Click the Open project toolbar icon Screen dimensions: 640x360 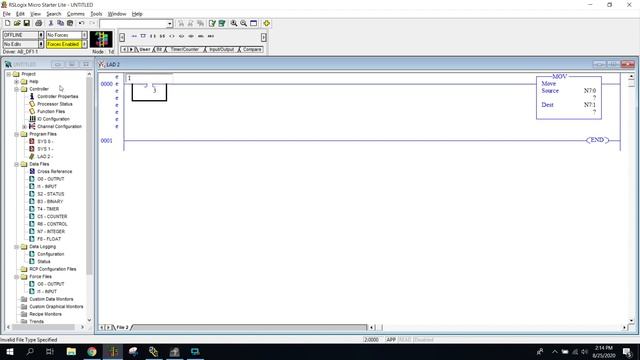(17, 23)
